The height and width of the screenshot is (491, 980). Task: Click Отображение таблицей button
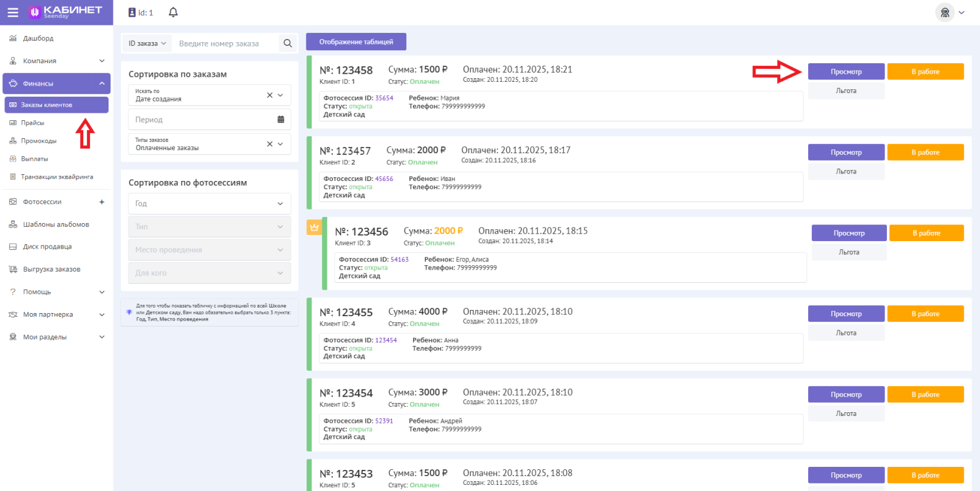click(x=356, y=42)
